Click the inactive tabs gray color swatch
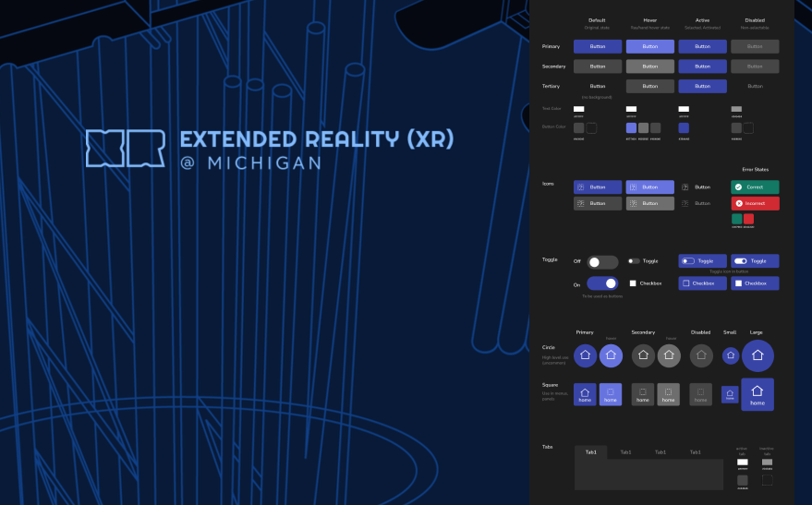The height and width of the screenshot is (505, 812). [x=768, y=462]
